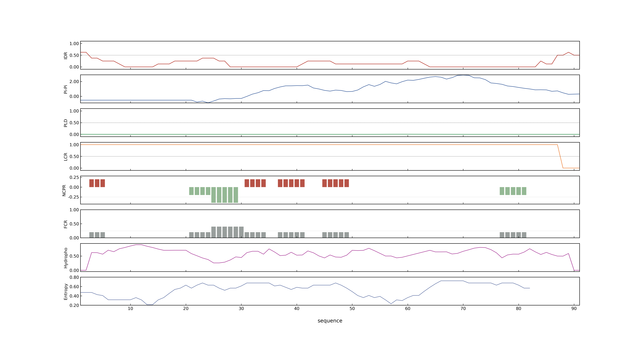644x343 pixels.
Task: Click the Hydropho curve dip near position 26
Action: [x=216, y=263]
